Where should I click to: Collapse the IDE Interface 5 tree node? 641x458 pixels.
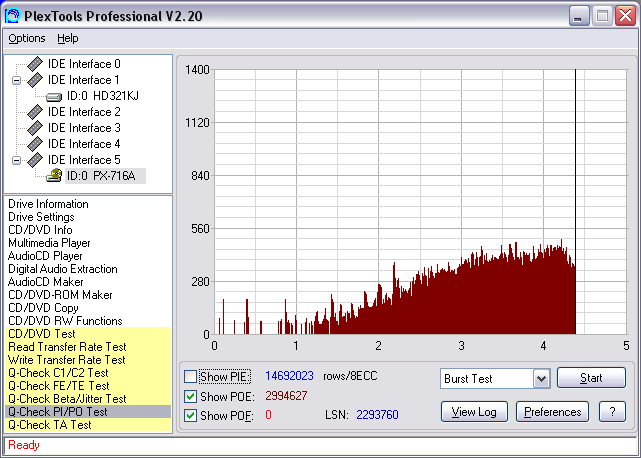[16, 160]
